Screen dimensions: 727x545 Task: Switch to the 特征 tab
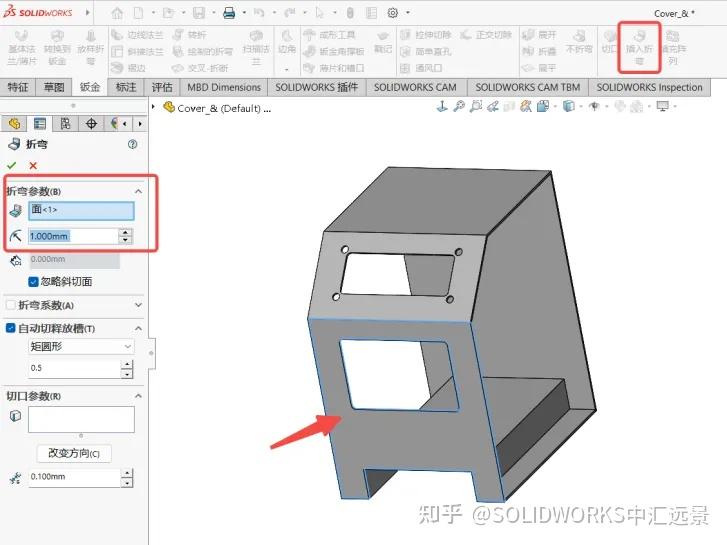click(18, 87)
